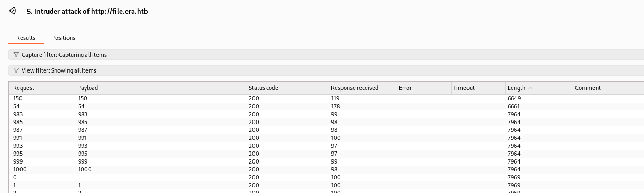Image resolution: width=644 pixels, height=193 pixels.
Task: Select the result row for request 985
Action: point(326,122)
